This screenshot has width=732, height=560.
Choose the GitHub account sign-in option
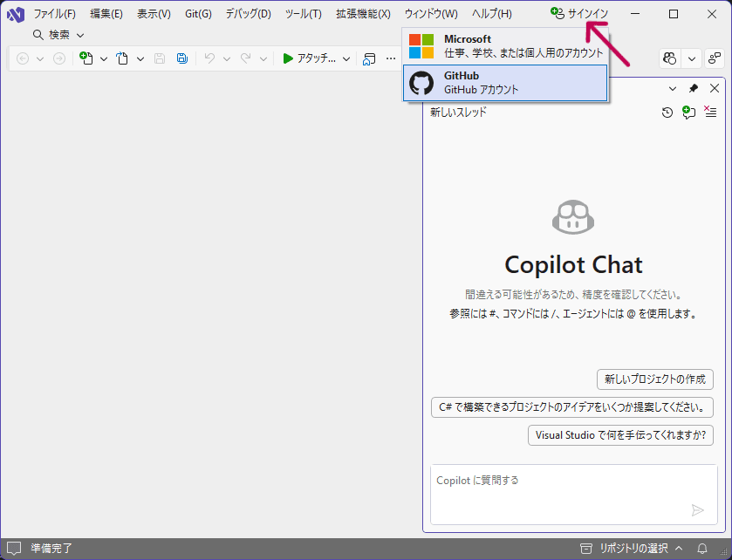click(x=505, y=83)
